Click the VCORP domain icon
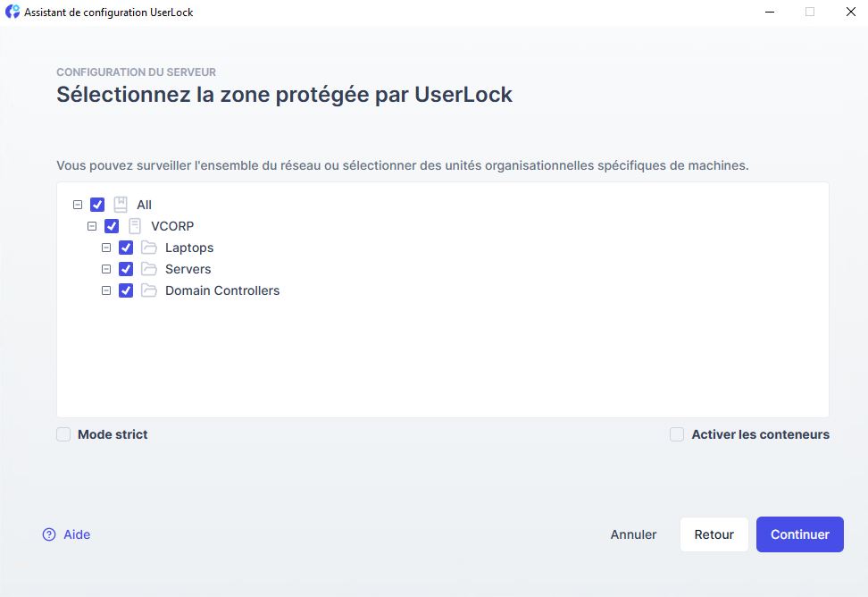 coord(135,226)
